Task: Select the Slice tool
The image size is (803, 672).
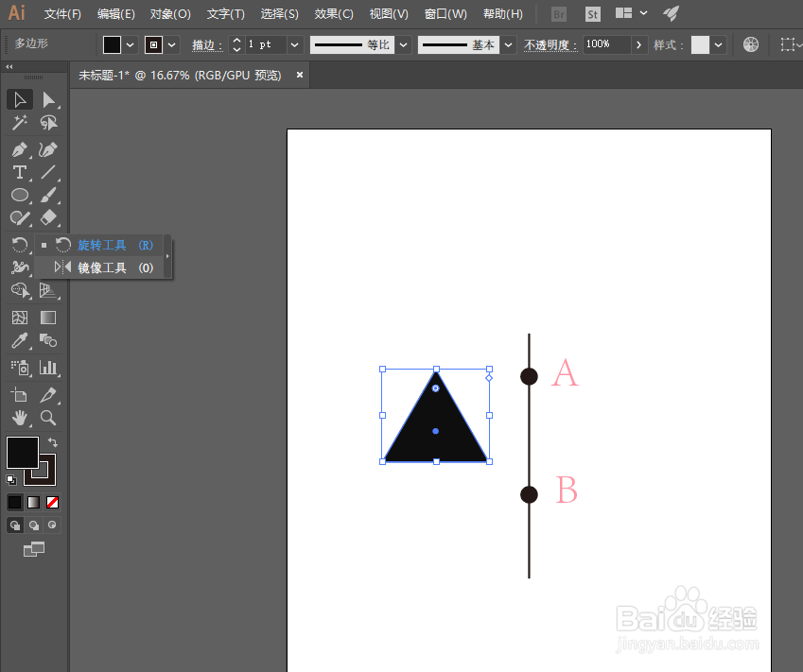Action: tap(48, 395)
